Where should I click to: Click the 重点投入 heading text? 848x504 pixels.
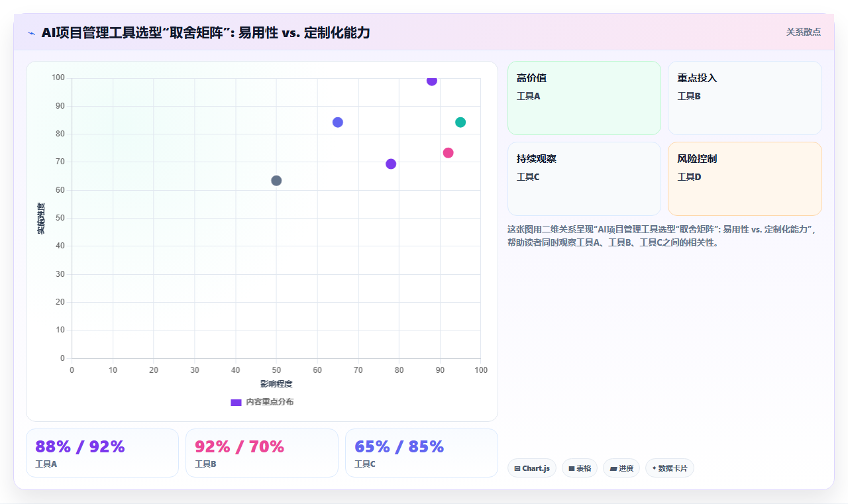click(x=697, y=78)
